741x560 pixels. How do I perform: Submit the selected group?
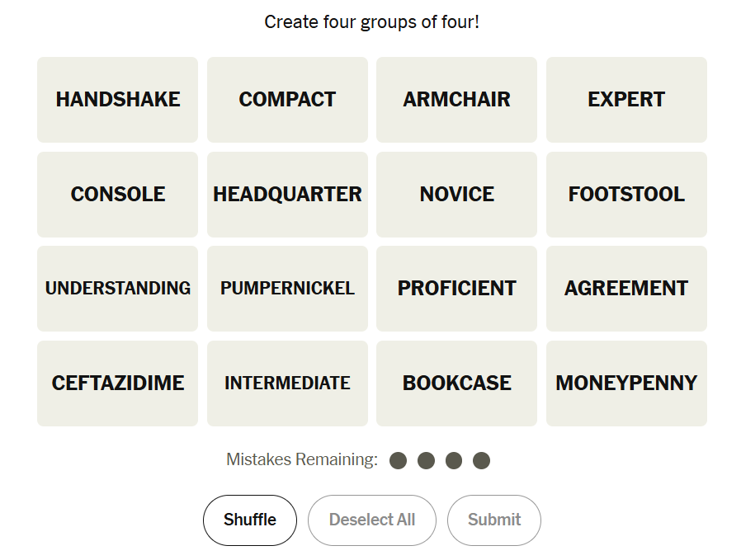(x=493, y=520)
